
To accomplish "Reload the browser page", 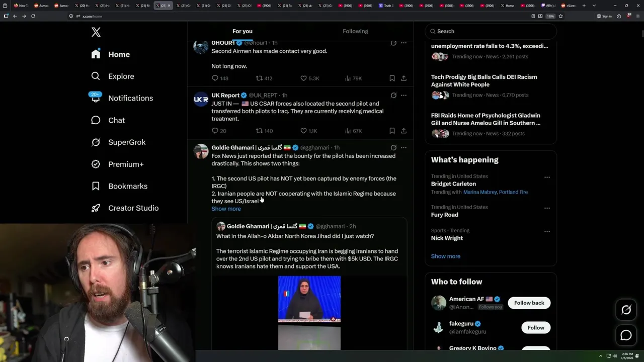I will point(33,16).
